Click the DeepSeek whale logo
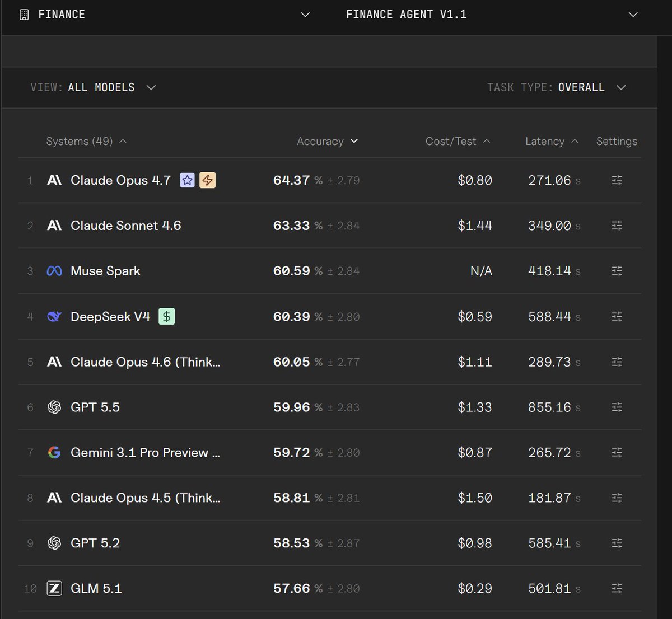 (54, 317)
